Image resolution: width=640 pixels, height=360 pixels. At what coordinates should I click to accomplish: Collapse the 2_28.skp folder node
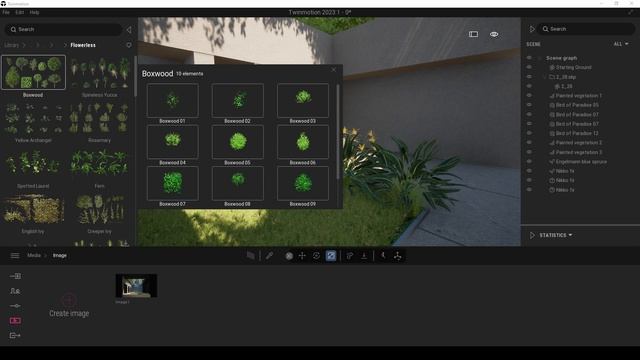544,77
